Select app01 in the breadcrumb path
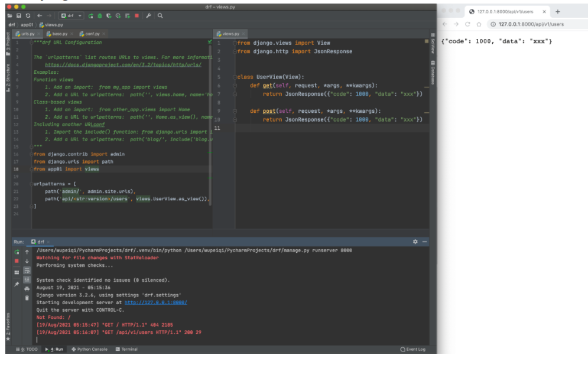The width and height of the screenshot is (588, 365). coord(27,25)
